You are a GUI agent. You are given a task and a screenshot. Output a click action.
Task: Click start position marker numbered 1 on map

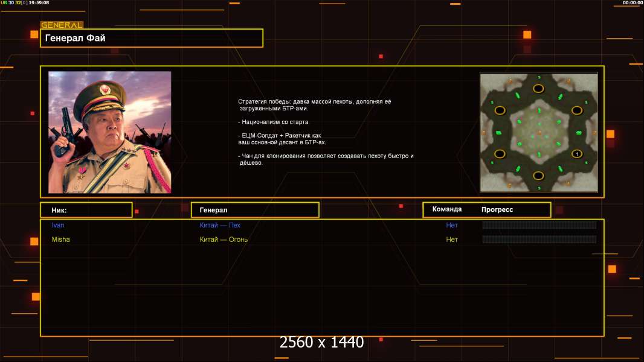(x=577, y=154)
